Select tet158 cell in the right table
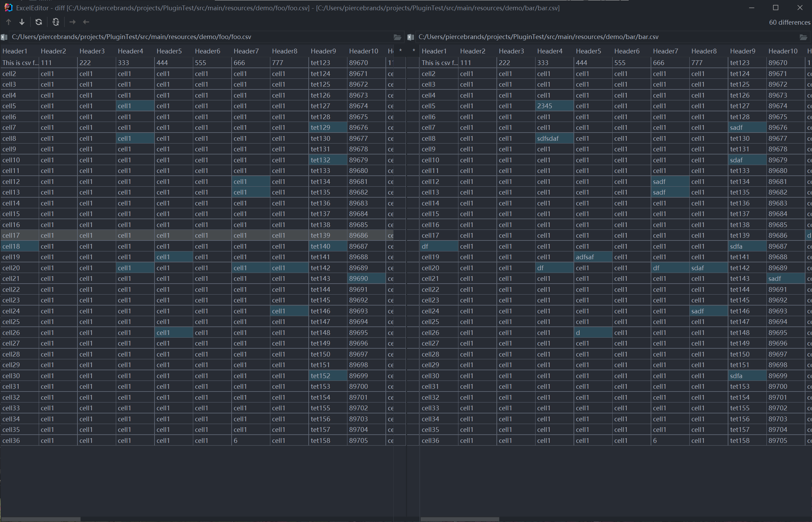Screen dimensions: 812x522 pos(747,440)
